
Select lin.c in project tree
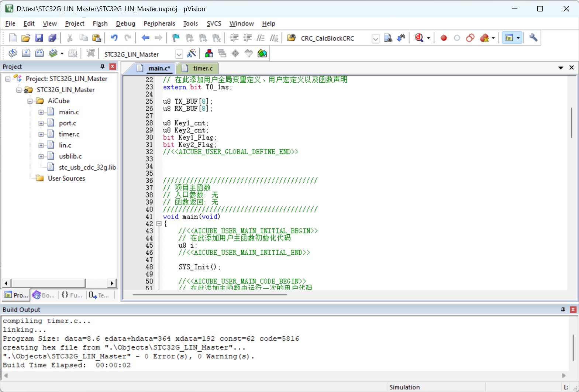tap(65, 145)
